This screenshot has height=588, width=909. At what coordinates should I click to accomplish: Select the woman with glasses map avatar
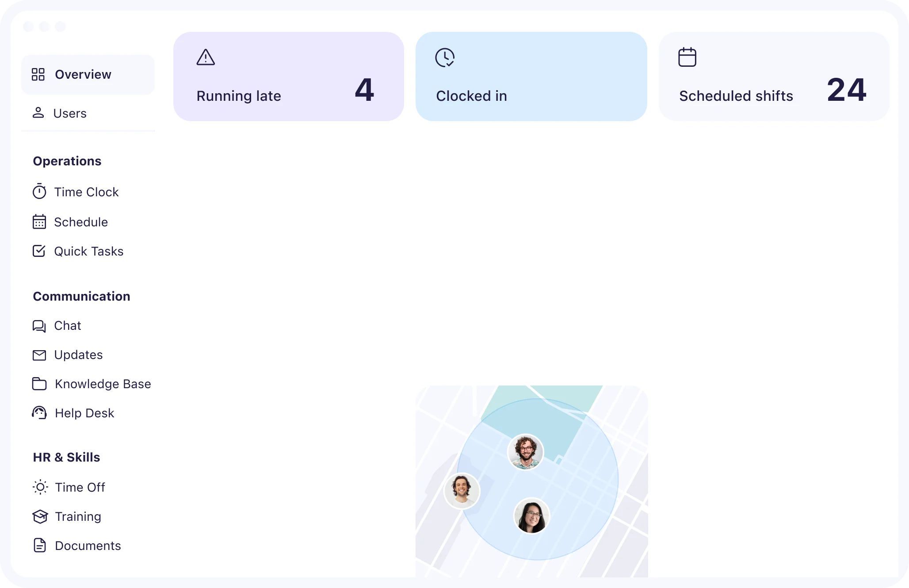[531, 515]
